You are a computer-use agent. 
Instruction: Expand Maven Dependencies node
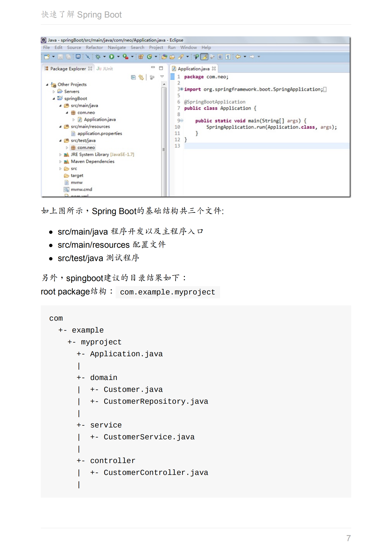[x=60, y=162]
